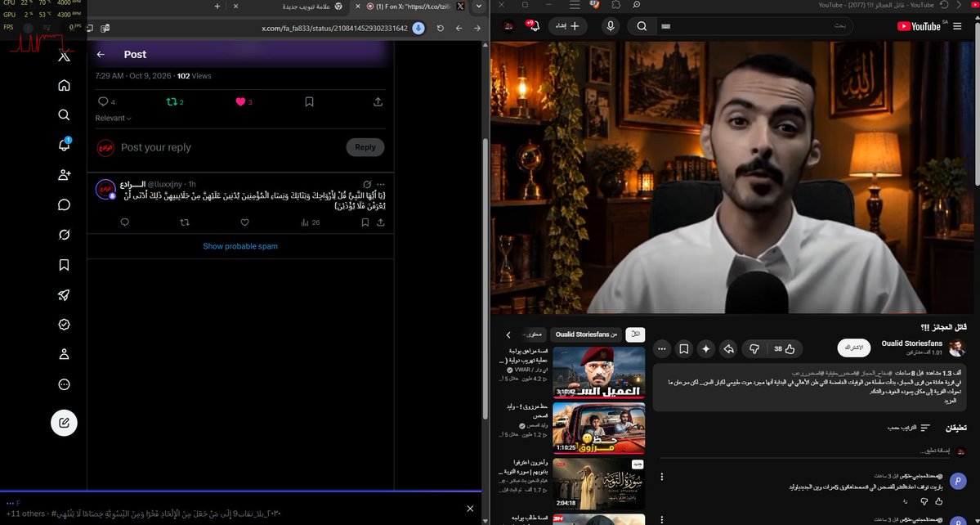Share the main post via share icon
980x525 pixels.
(378, 101)
